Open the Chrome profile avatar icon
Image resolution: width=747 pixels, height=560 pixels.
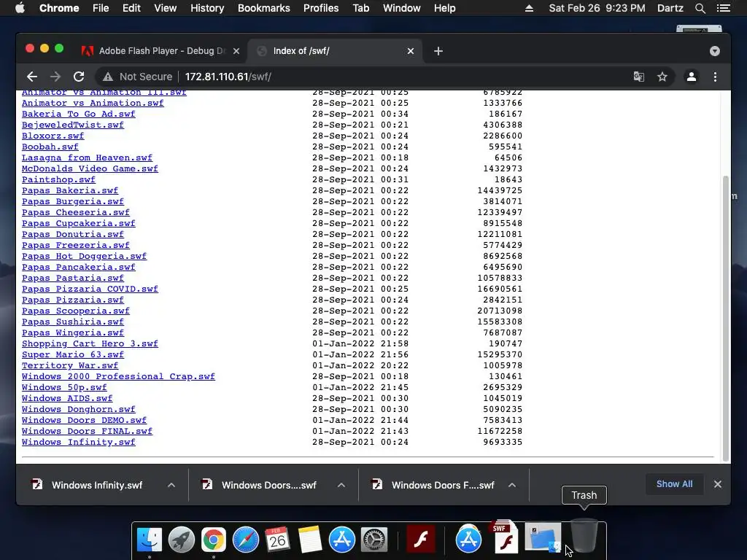692,77
